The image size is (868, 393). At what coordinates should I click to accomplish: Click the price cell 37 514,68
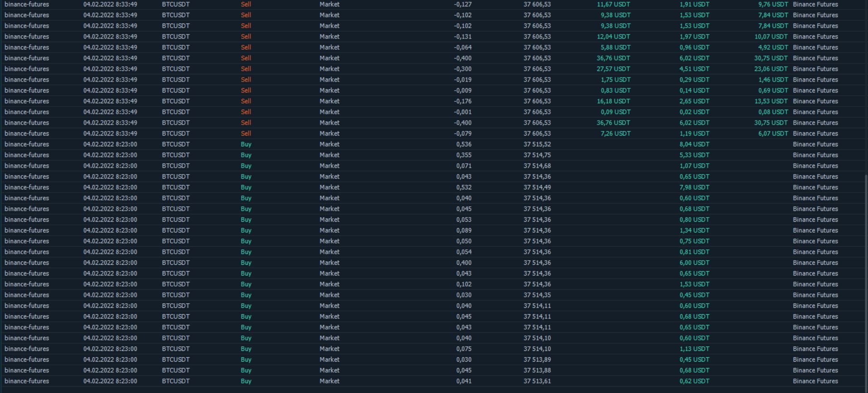pos(537,166)
